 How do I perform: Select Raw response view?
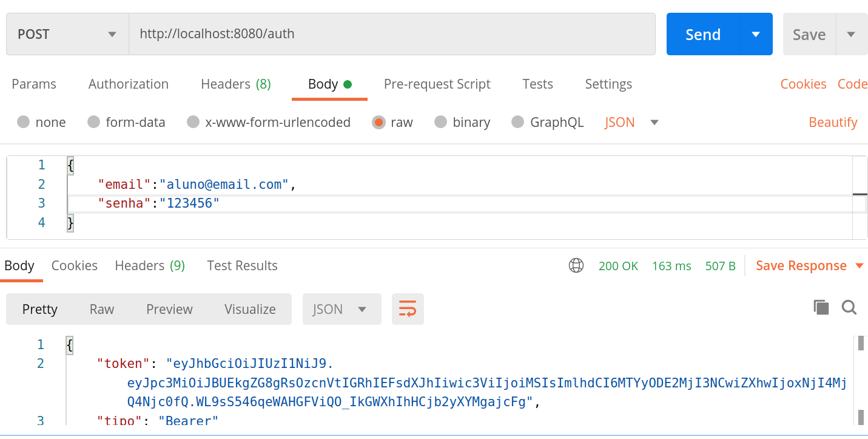[102, 309]
